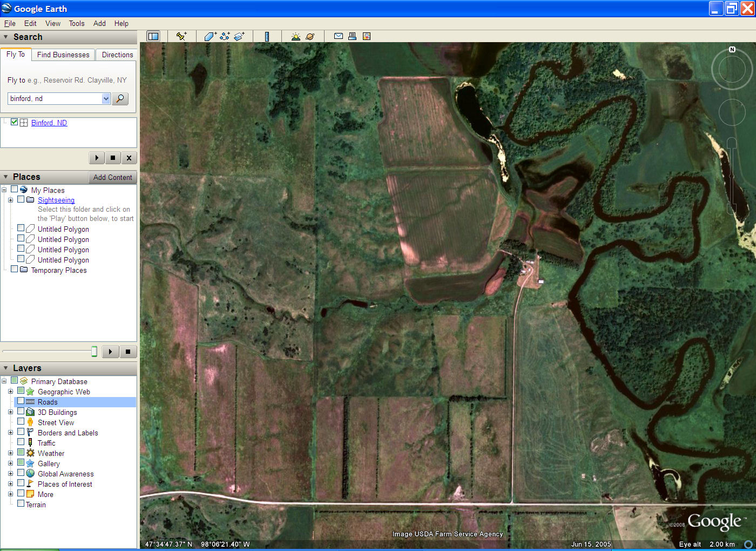Screen dimensions: 756x551
Task: Open the Binford, ND result link
Action: click(x=49, y=123)
